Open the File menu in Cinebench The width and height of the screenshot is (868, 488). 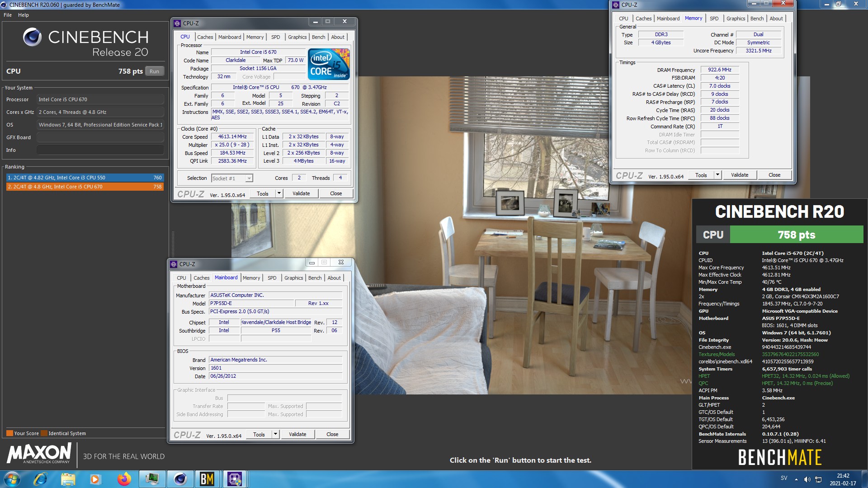coord(8,15)
